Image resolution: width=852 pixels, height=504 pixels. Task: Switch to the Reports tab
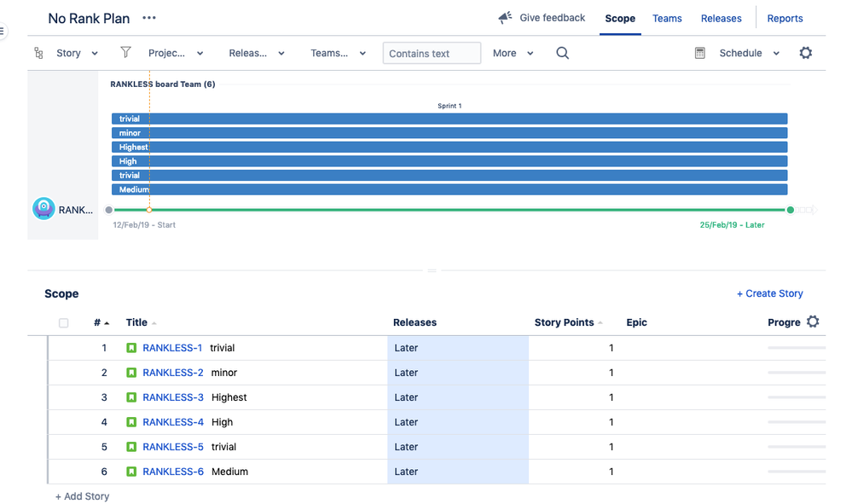pyautogui.click(x=784, y=18)
